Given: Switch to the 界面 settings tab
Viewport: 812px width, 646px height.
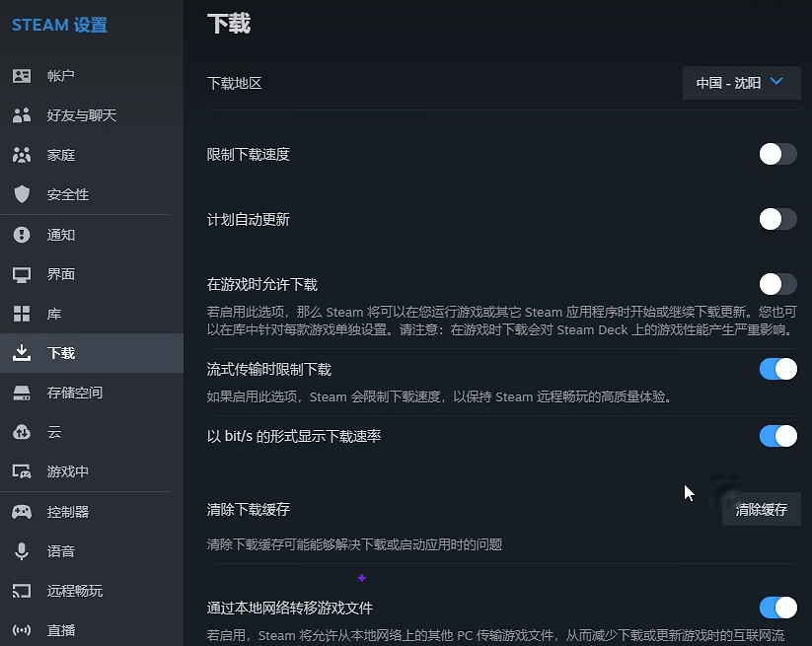Looking at the screenshot, I should click(x=61, y=274).
